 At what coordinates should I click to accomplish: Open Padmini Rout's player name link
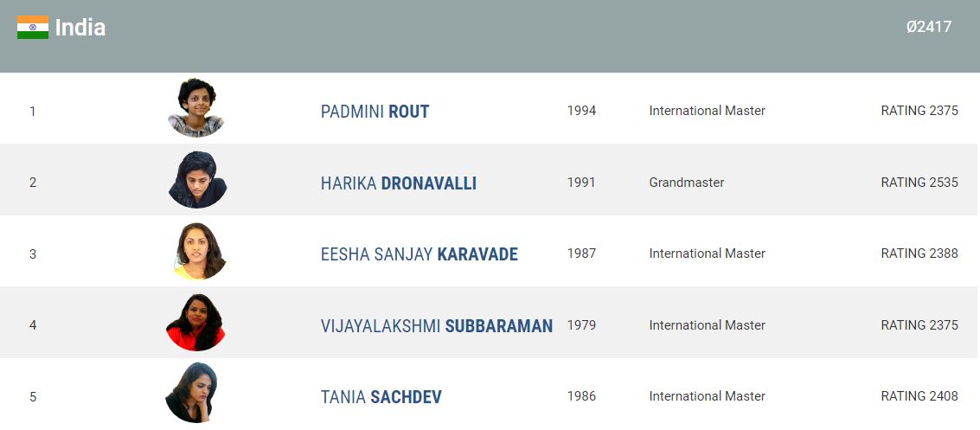click(x=375, y=112)
